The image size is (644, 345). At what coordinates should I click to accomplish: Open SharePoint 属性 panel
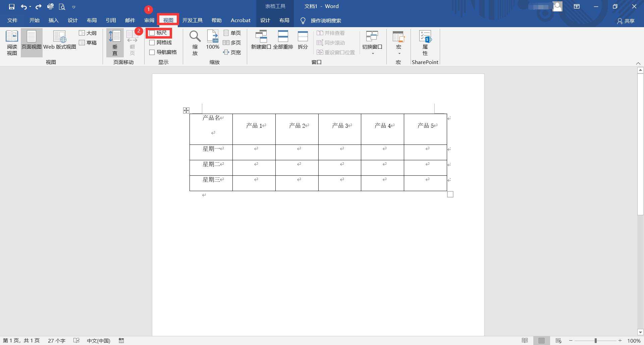pos(425,42)
